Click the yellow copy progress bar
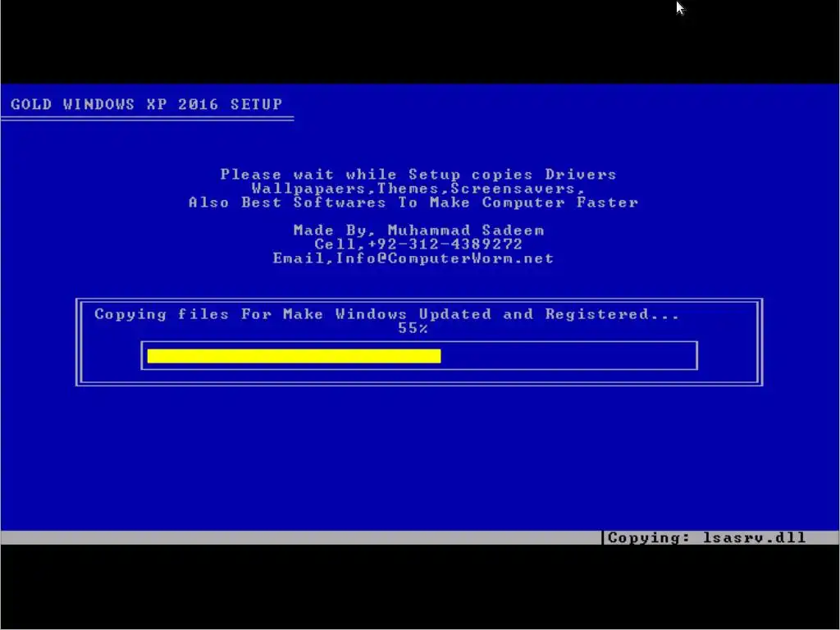The height and width of the screenshot is (630, 840). tap(294, 356)
